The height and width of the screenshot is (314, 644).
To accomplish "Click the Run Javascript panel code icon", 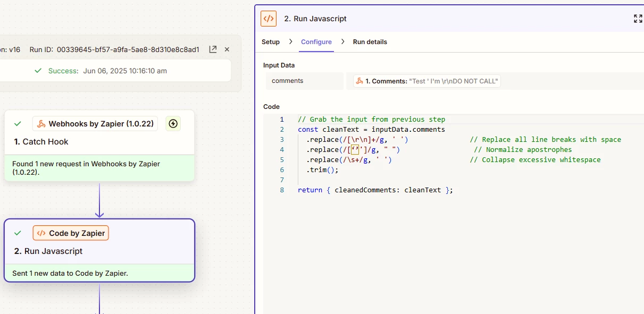I will (x=269, y=19).
